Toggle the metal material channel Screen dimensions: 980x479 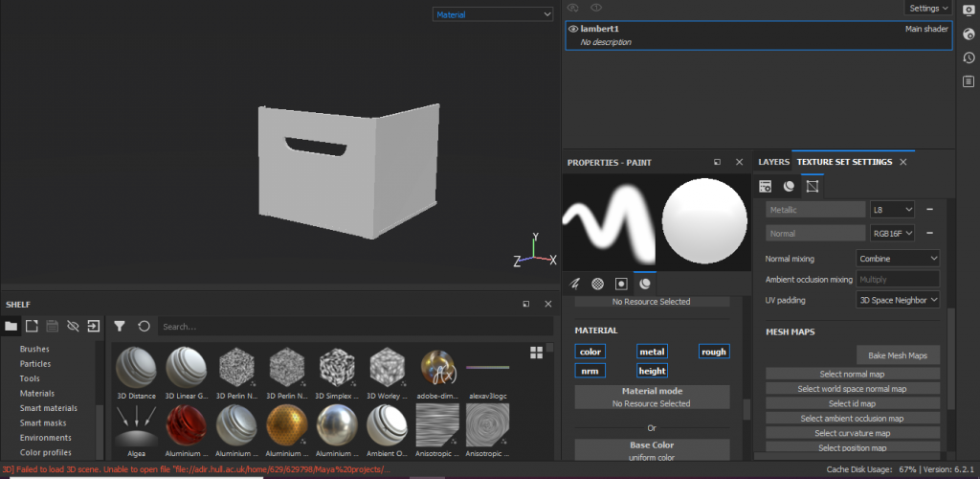point(652,352)
